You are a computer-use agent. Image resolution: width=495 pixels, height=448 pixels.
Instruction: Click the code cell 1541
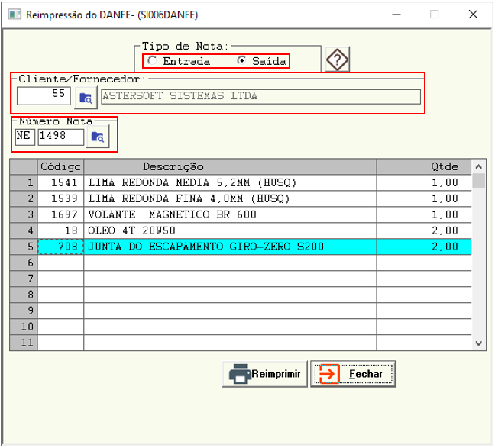(x=60, y=182)
